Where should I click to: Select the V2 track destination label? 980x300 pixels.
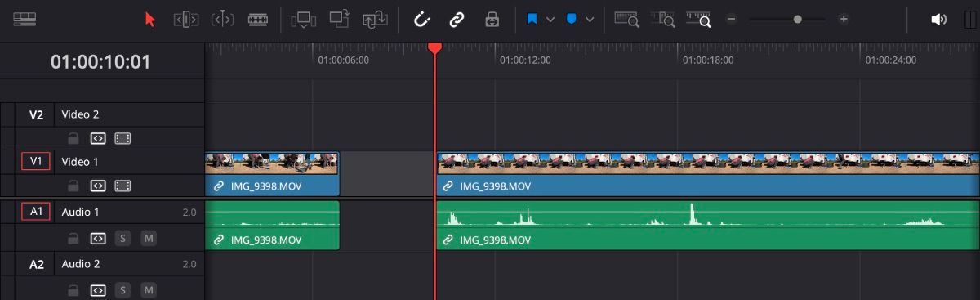[x=36, y=114]
